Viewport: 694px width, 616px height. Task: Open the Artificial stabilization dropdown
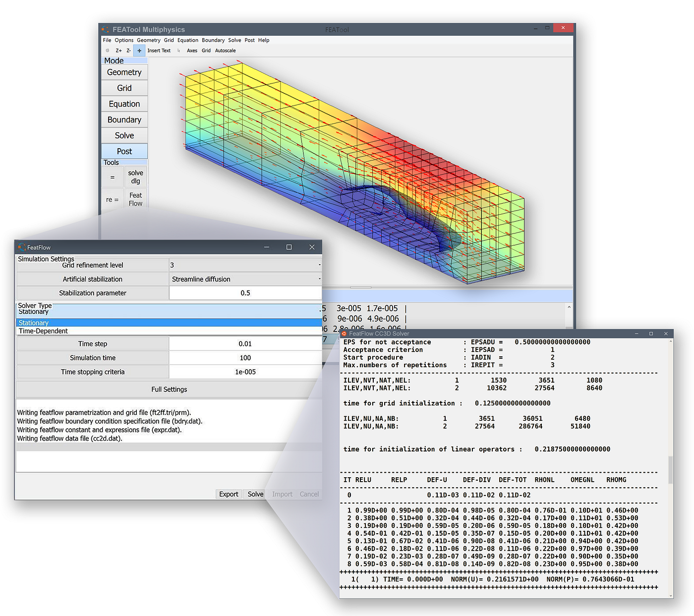[x=319, y=279]
